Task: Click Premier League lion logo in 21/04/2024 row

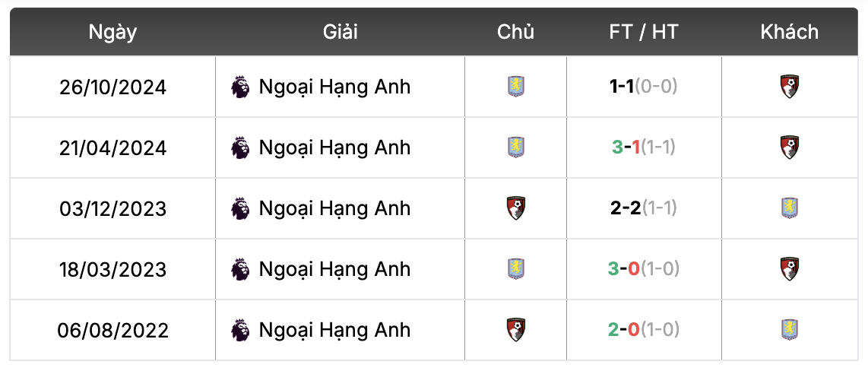Action: [x=240, y=147]
